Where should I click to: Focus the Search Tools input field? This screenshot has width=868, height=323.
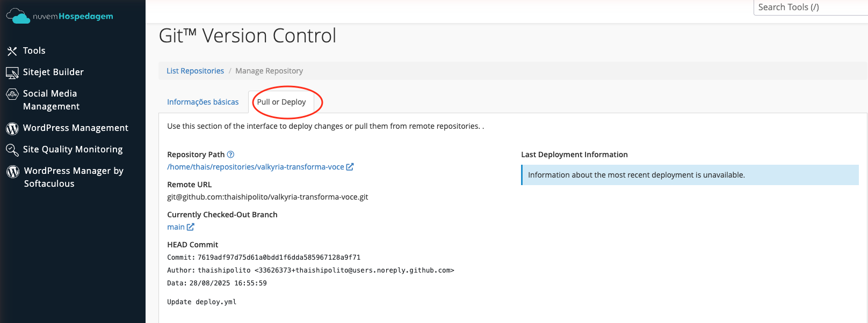coord(811,8)
